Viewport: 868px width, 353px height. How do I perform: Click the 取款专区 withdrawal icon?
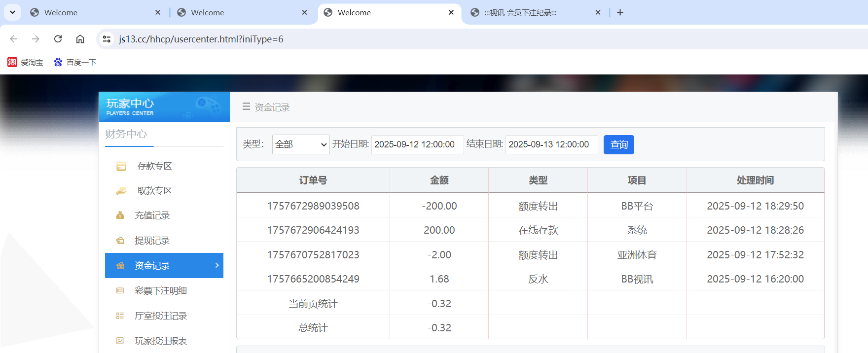click(121, 191)
